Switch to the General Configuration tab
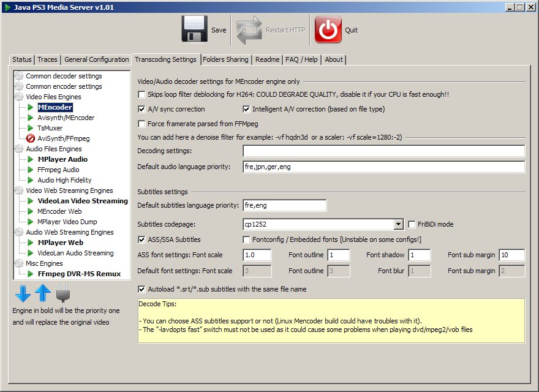 [96, 59]
